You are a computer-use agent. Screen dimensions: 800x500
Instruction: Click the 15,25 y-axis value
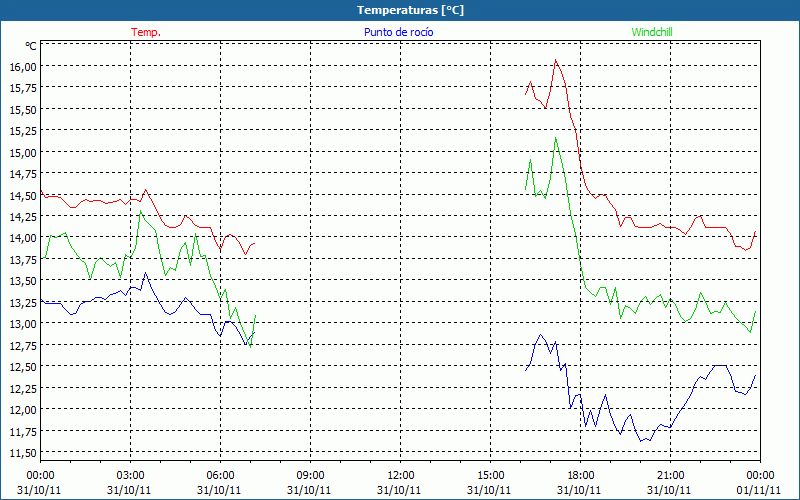pyautogui.click(x=23, y=131)
